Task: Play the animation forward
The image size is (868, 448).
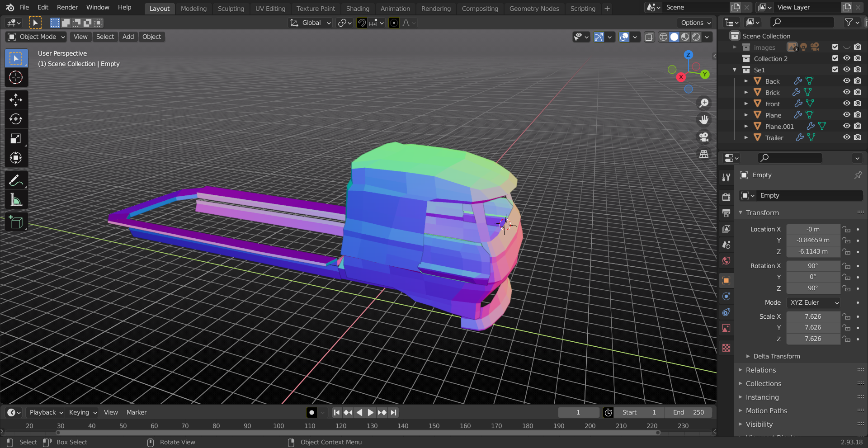Action: (x=370, y=412)
